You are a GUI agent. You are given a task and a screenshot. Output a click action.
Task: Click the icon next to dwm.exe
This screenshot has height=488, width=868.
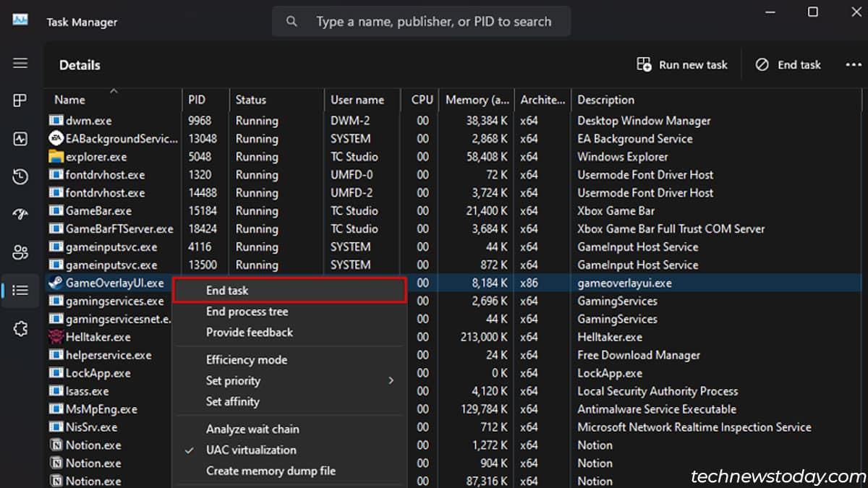(56, 120)
